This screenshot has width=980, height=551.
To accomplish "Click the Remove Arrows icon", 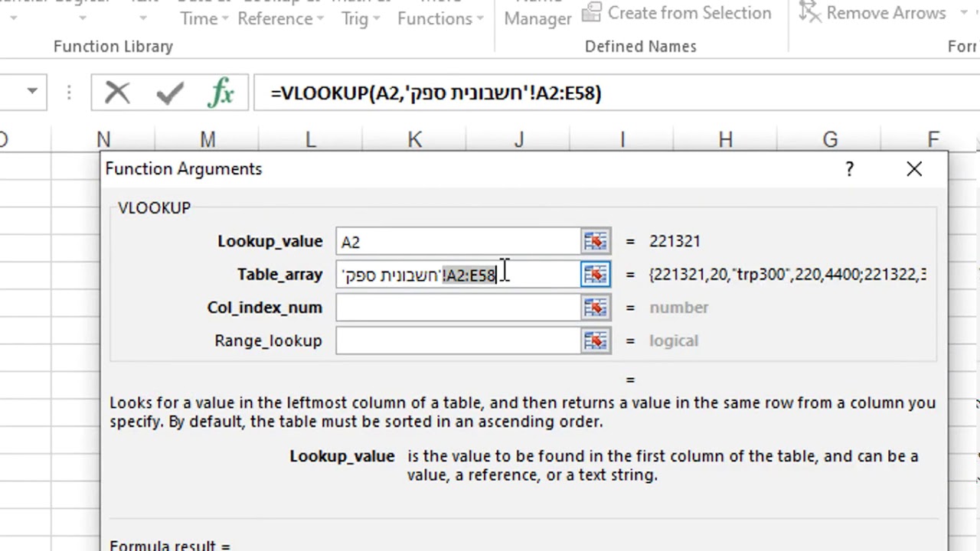I will [x=810, y=11].
